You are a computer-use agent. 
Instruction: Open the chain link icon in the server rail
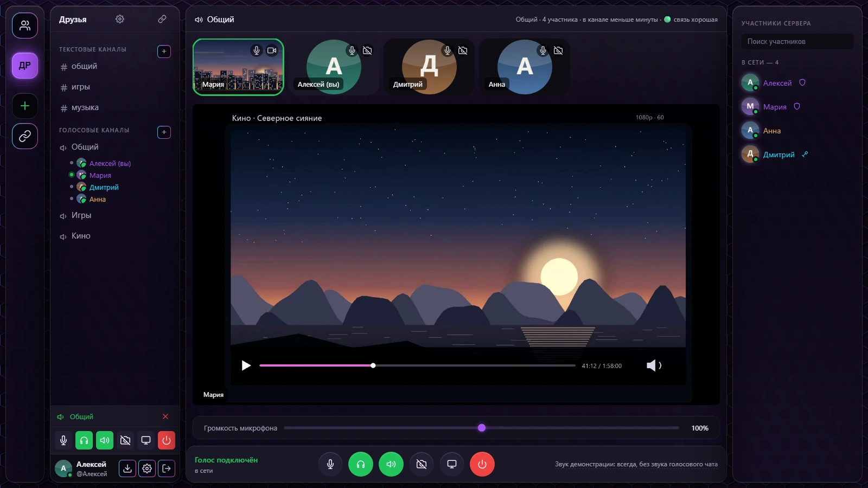[x=25, y=136]
